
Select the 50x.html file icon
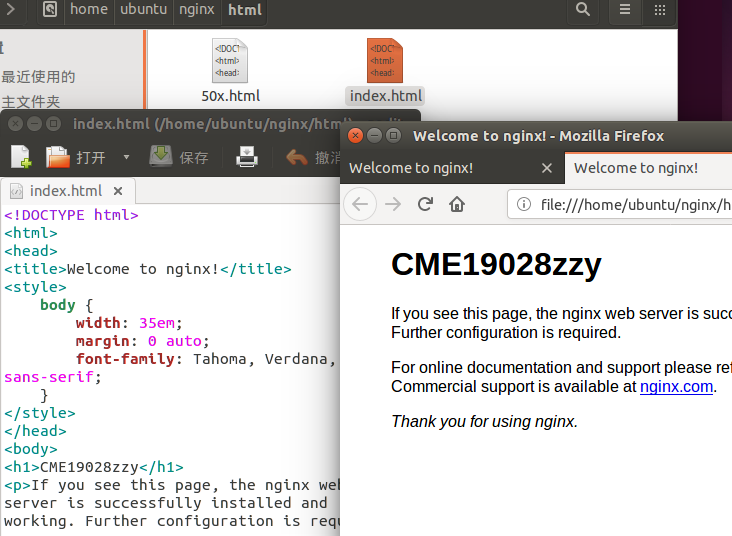pos(230,61)
